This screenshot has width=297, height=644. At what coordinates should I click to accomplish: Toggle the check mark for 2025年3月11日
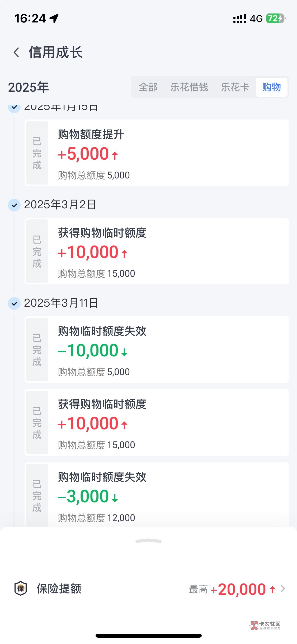click(14, 303)
